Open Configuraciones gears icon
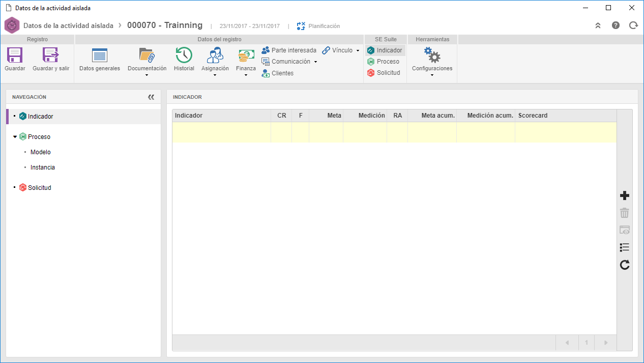Screen dimensions: 644x363 (x=432, y=55)
